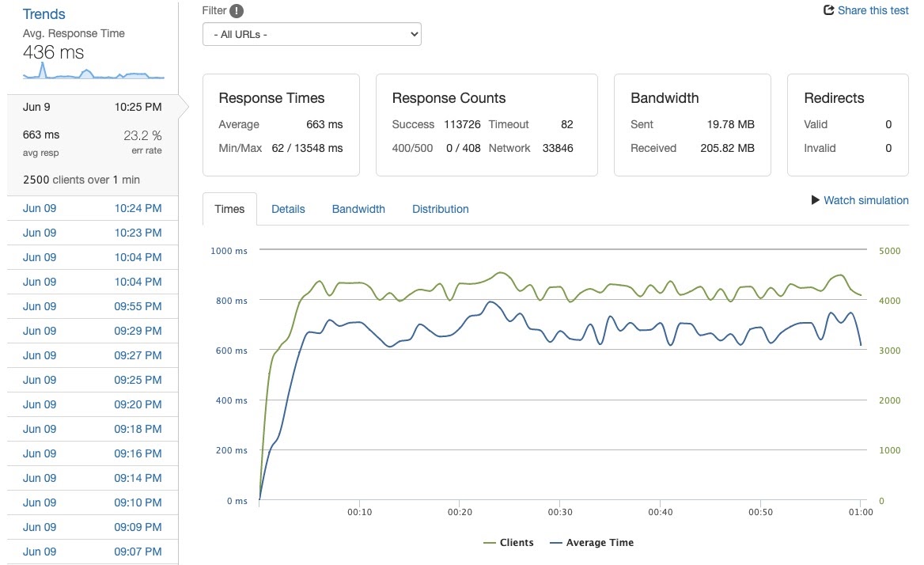This screenshot has width=924, height=565.
Task: Click the Response Times card heading
Action: click(271, 98)
